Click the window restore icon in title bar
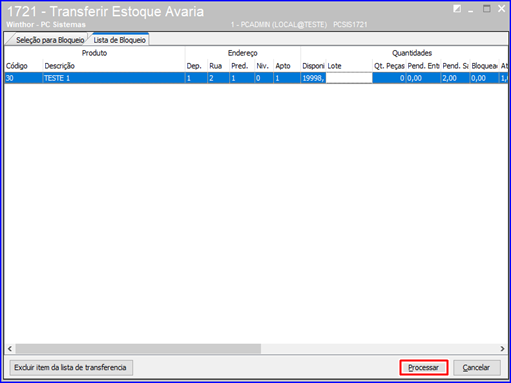This screenshot has width=511, height=383. [x=457, y=9]
